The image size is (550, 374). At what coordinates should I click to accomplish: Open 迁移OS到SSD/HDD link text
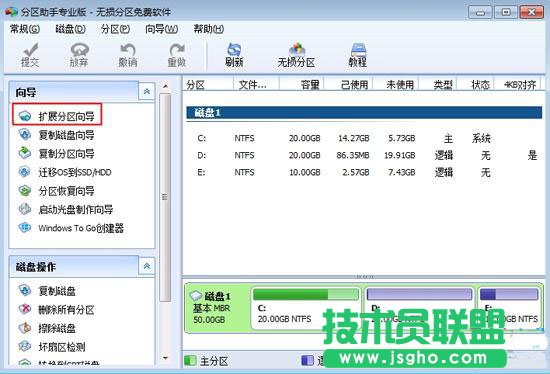point(75,172)
